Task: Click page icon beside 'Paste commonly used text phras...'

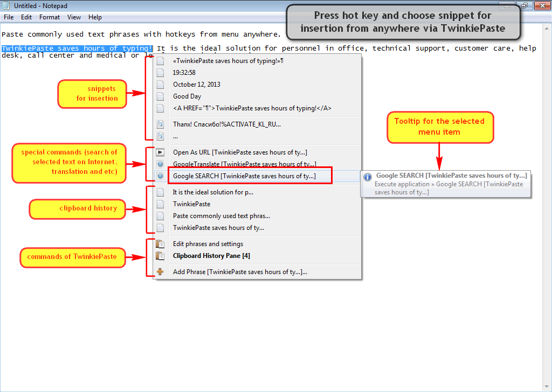Action: (160, 216)
